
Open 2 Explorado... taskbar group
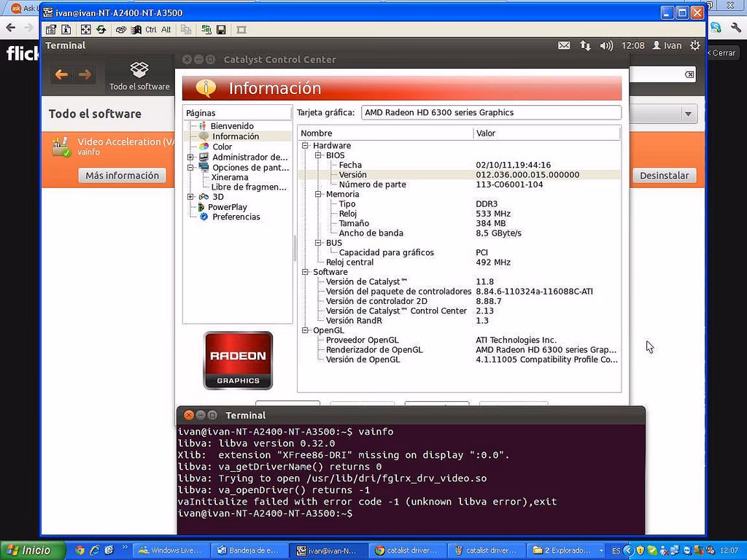coord(566,551)
